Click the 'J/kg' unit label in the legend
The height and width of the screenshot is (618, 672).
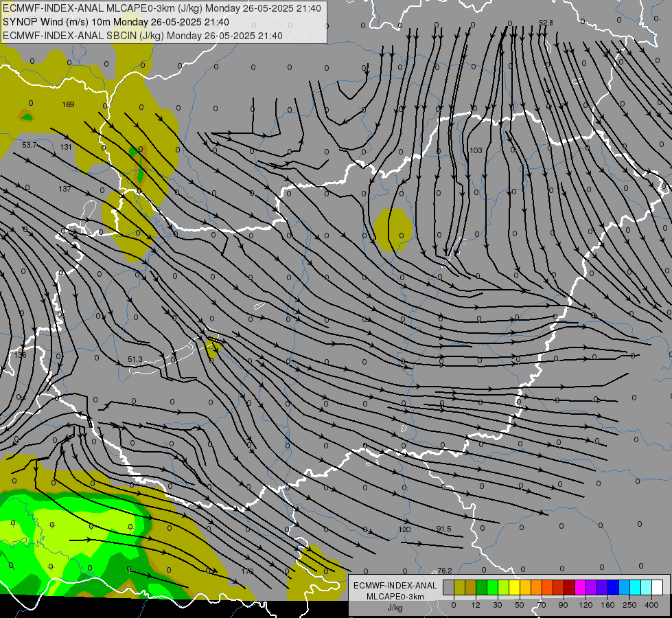[395, 607]
